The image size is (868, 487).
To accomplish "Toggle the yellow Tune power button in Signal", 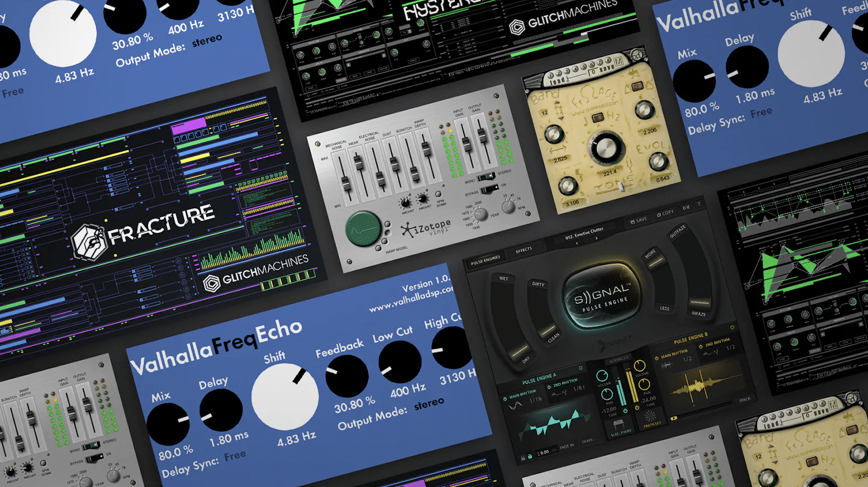I will (637, 408).
